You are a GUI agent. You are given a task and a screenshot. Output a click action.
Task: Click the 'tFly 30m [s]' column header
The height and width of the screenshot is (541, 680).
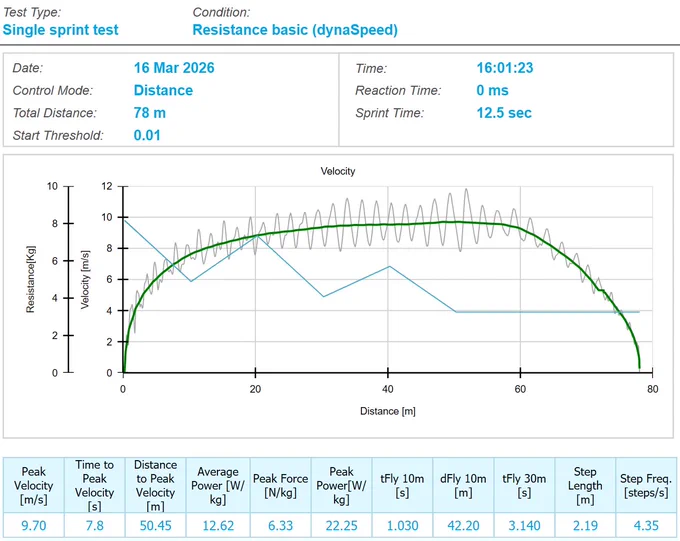pos(524,485)
